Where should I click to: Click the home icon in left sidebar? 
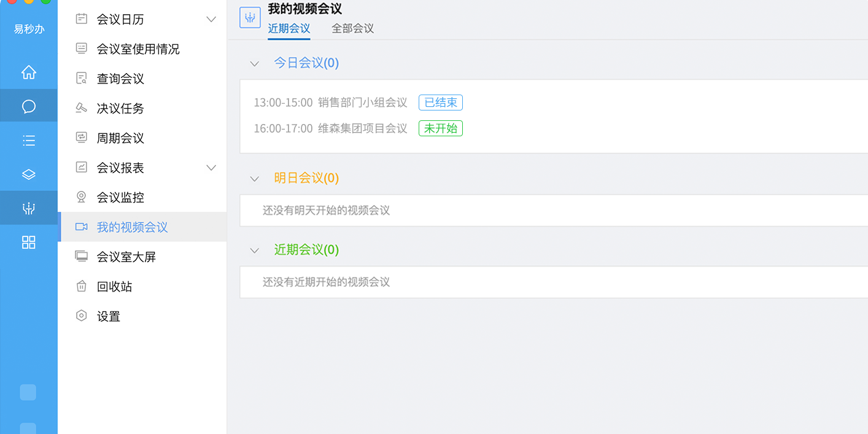click(29, 72)
